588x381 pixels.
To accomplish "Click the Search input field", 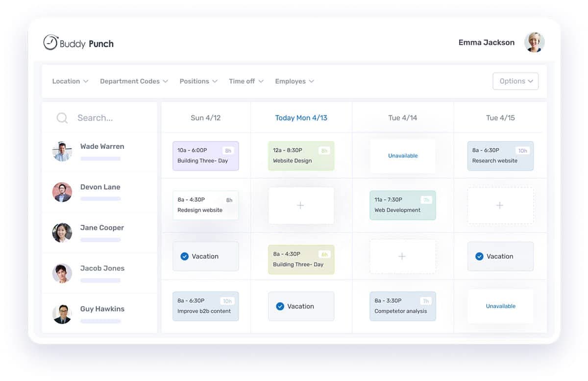I will 96,118.
